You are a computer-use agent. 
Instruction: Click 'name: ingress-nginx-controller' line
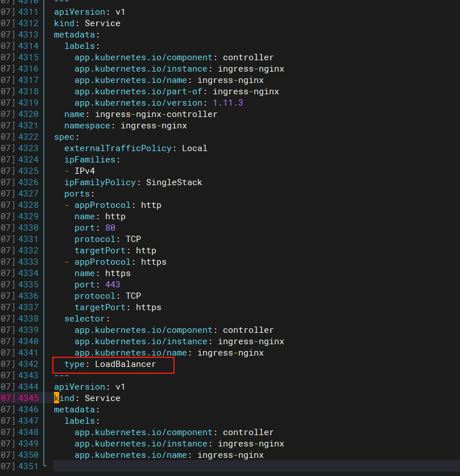pos(140,114)
